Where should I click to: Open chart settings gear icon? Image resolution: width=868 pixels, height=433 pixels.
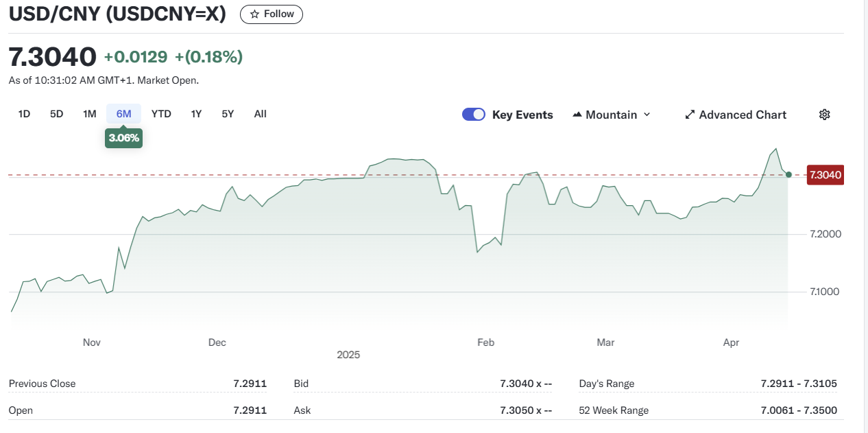coord(824,115)
